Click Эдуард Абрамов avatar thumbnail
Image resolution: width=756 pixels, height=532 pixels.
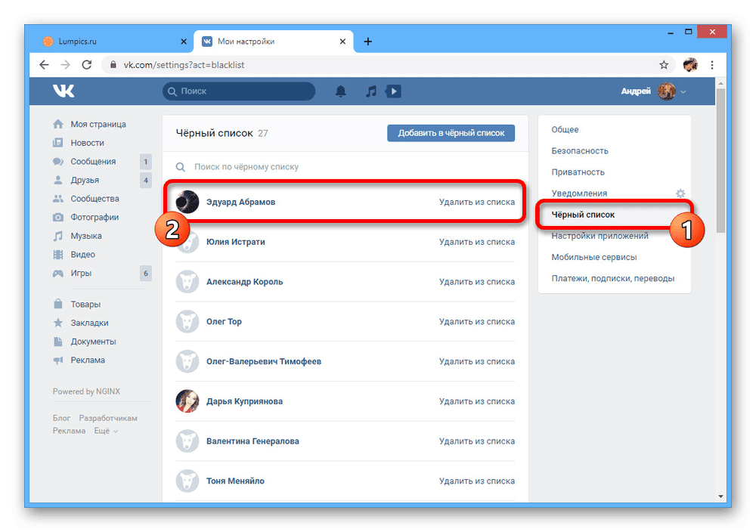187,202
